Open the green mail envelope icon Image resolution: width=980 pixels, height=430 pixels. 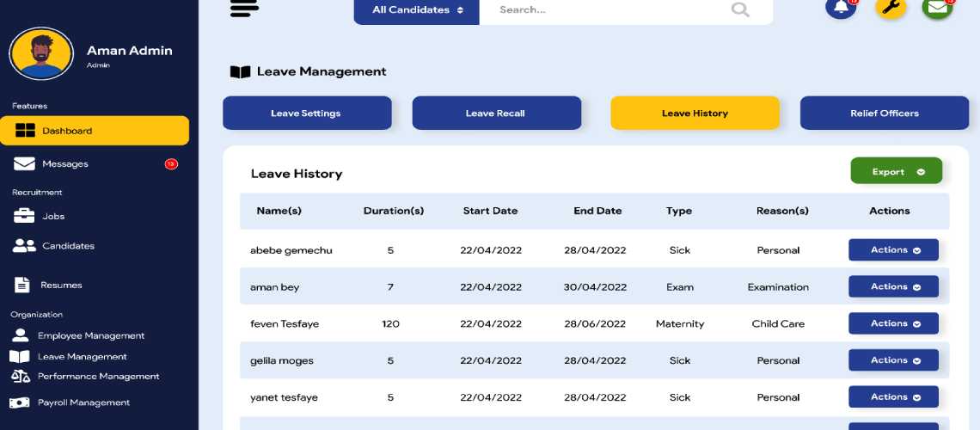click(937, 8)
